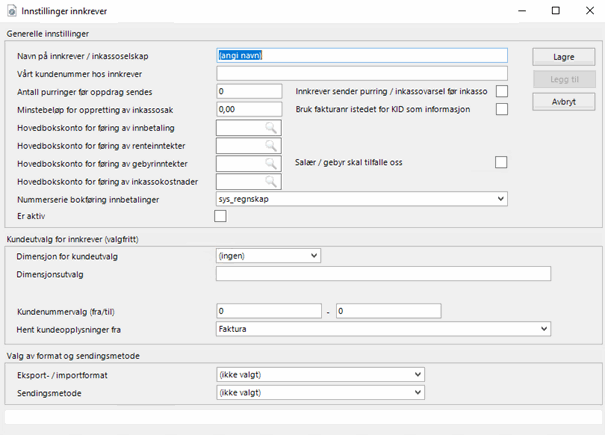Toggle the 'Er aktiv' checkbox
The width and height of the screenshot is (605, 435).
(221, 216)
